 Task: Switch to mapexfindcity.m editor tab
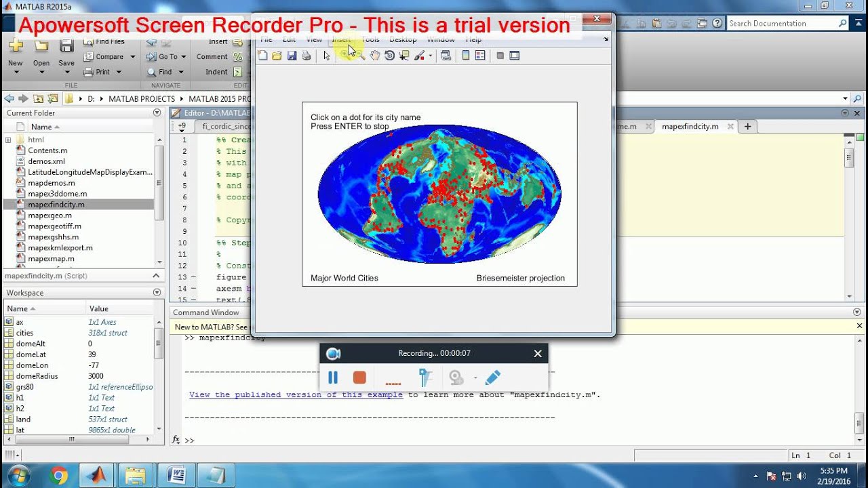pos(690,126)
